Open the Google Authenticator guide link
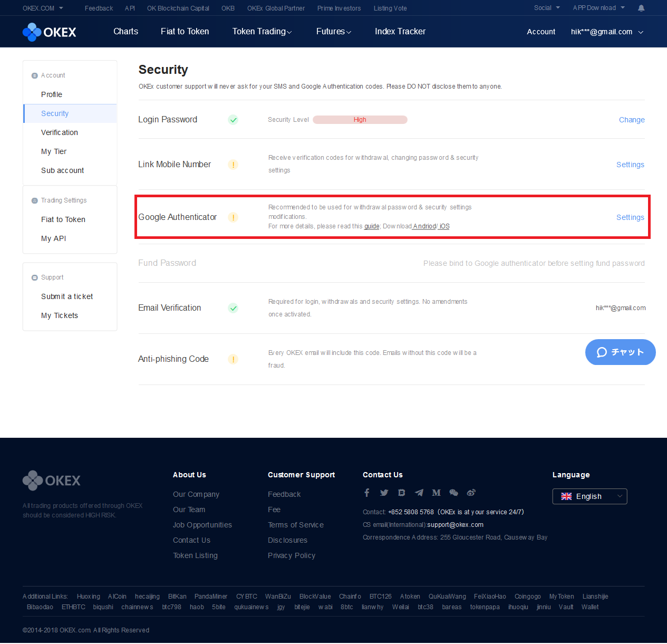 pos(372,226)
